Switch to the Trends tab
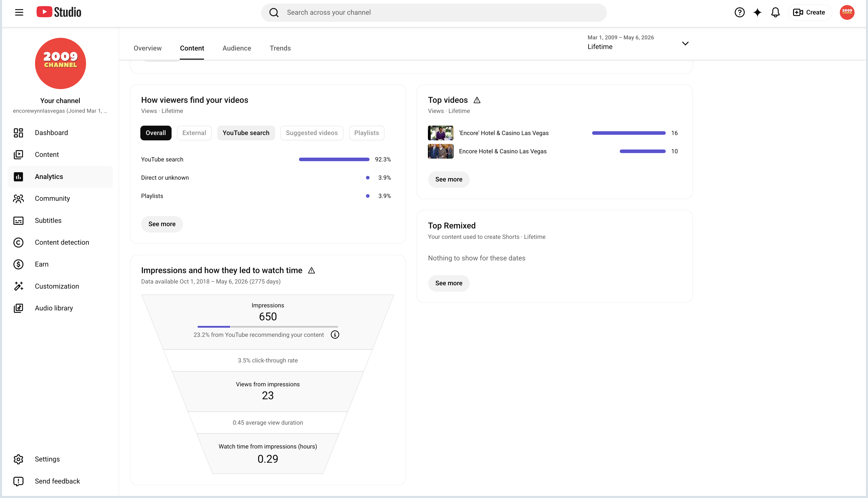The image size is (868, 498). click(x=280, y=48)
